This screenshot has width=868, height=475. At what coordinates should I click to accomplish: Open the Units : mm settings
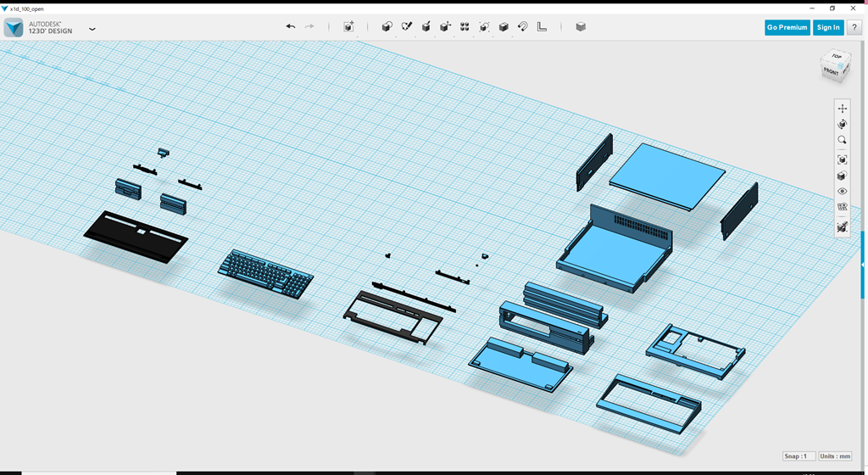pos(835,456)
